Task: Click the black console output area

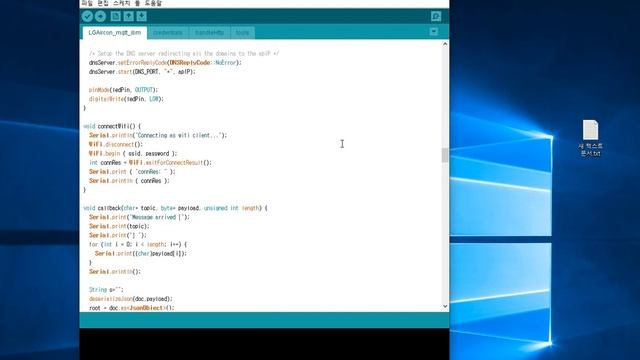Action: [x=264, y=344]
